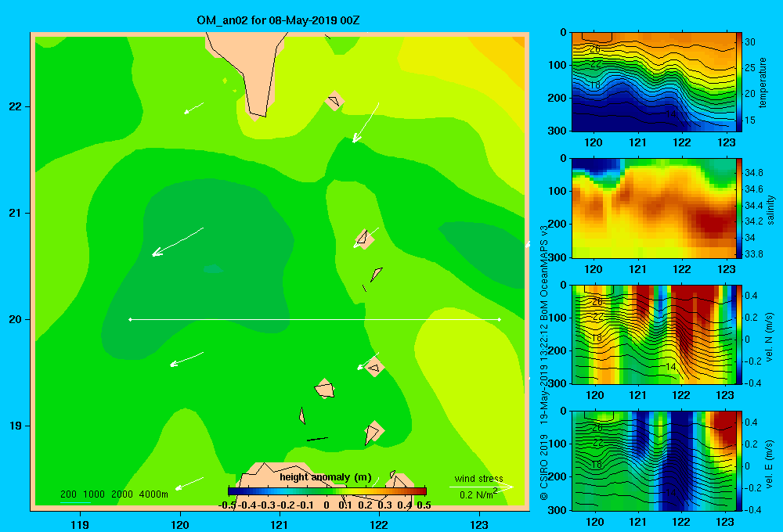Viewport: 783px width, 532px height.
Task: Open the temperature depth-section panel
Action: pyautogui.click(x=654, y=82)
